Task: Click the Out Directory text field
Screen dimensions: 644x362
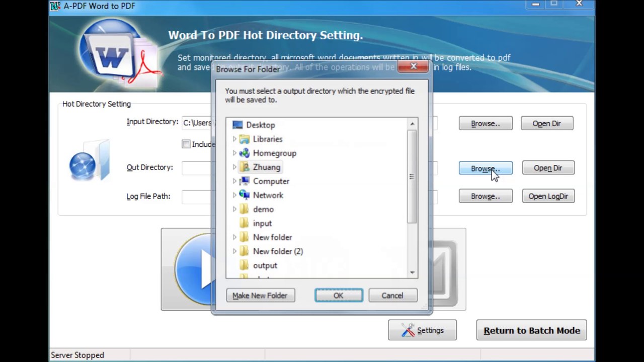Action: click(x=309, y=168)
